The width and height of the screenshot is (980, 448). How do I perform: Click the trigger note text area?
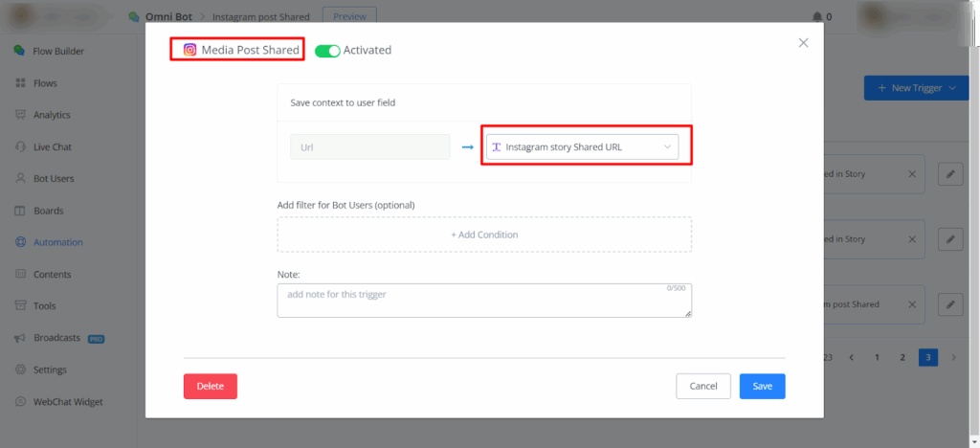click(x=484, y=300)
